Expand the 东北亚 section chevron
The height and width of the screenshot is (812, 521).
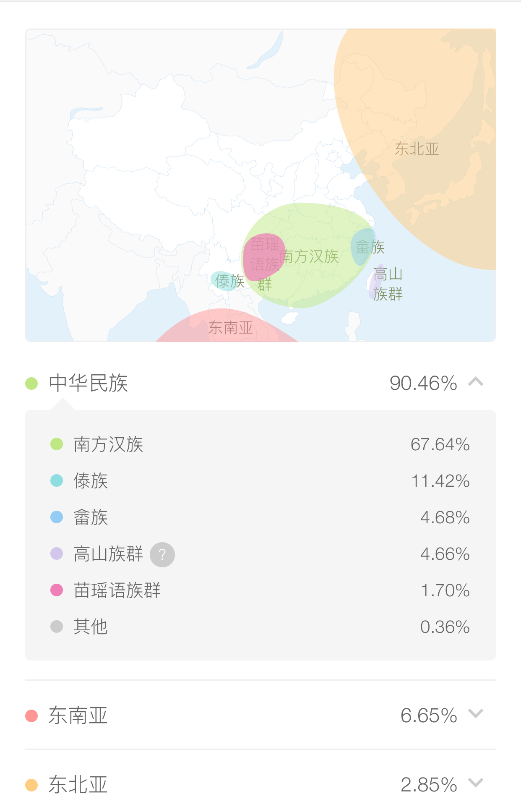click(476, 783)
